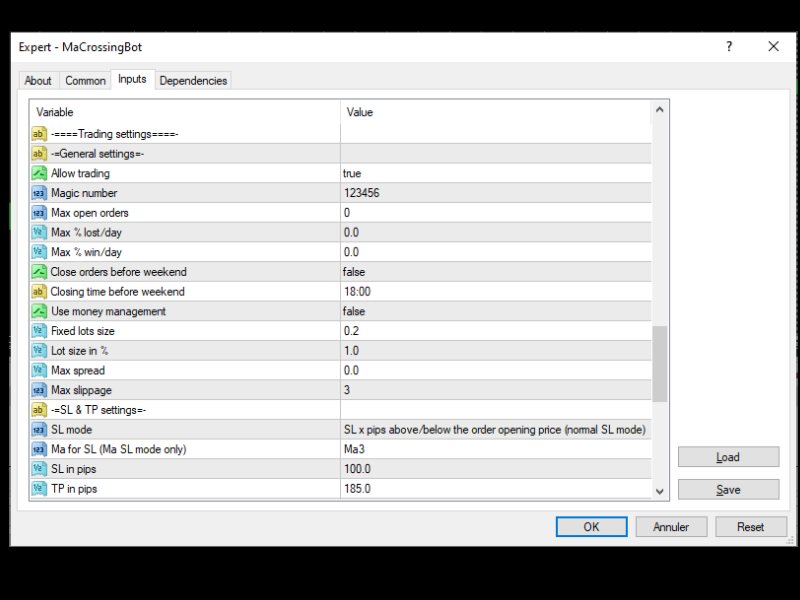Screen dimensions: 800x600
Task: Click the string icon for Closing time before weekend
Action: point(39,292)
